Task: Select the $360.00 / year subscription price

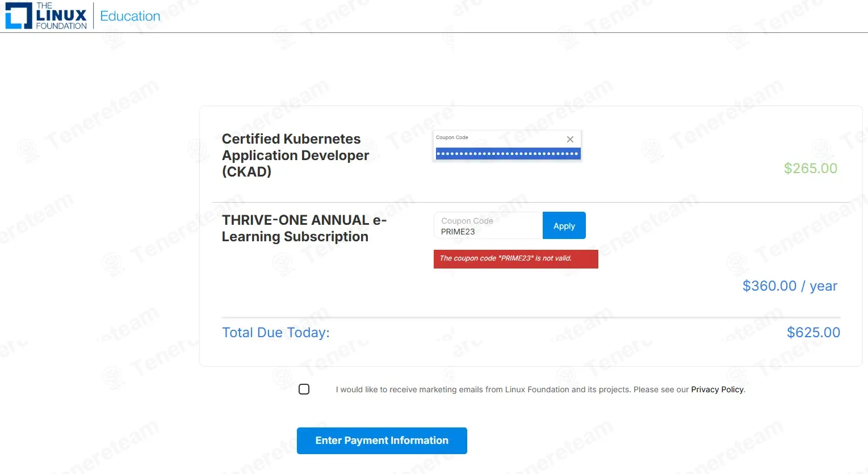Action: point(790,286)
